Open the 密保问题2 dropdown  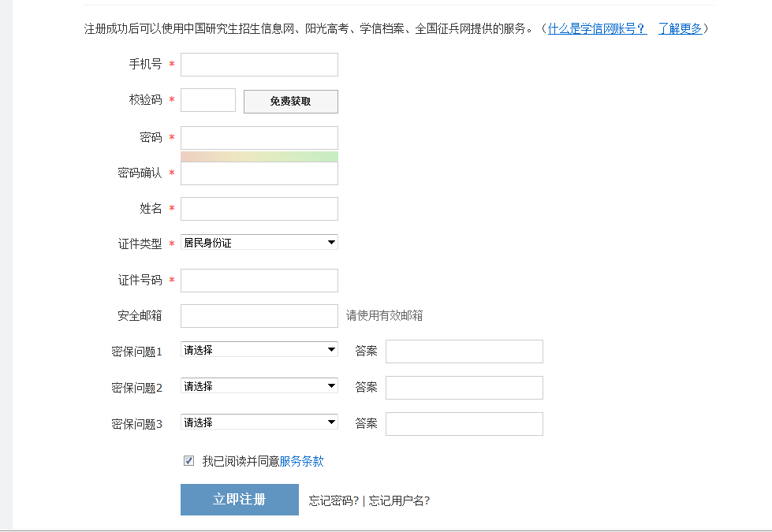click(x=259, y=385)
